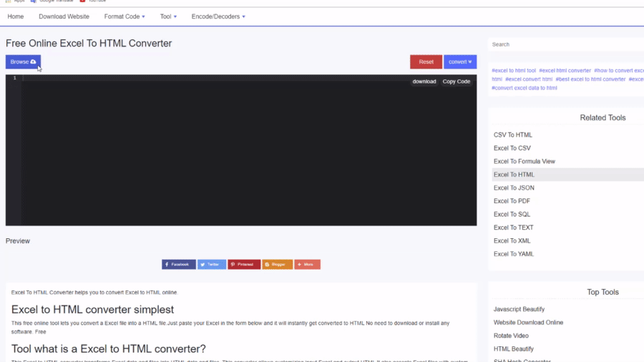Click in the Search input field
644x362 pixels.
(565, 44)
